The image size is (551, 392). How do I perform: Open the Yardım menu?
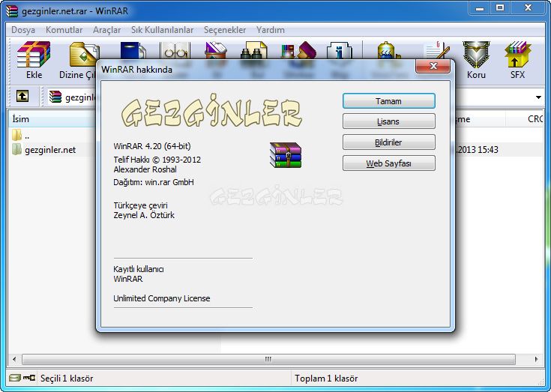(270, 30)
